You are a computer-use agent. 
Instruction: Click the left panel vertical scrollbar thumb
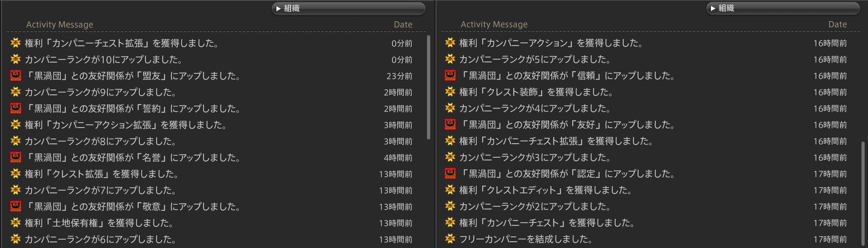tap(428, 87)
